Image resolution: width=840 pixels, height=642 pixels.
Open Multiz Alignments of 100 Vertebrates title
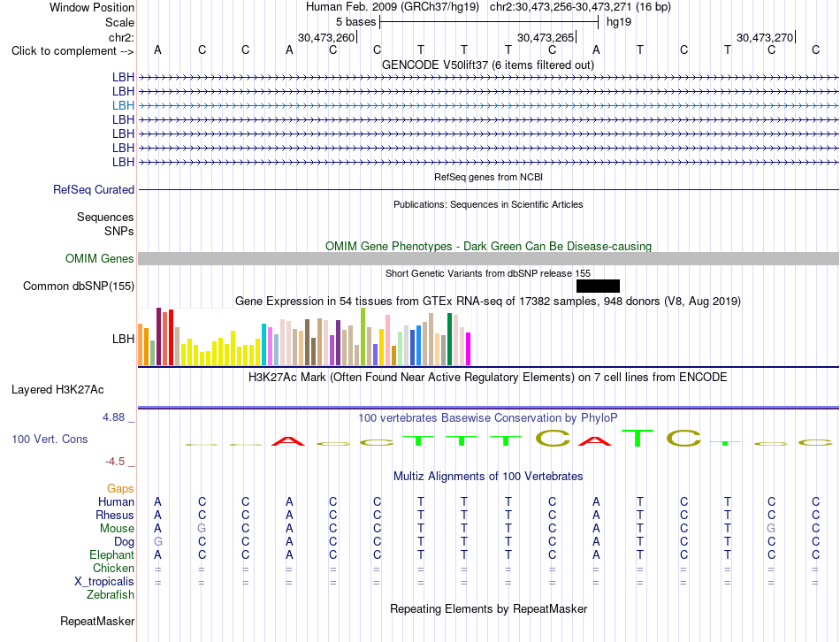(x=488, y=476)
